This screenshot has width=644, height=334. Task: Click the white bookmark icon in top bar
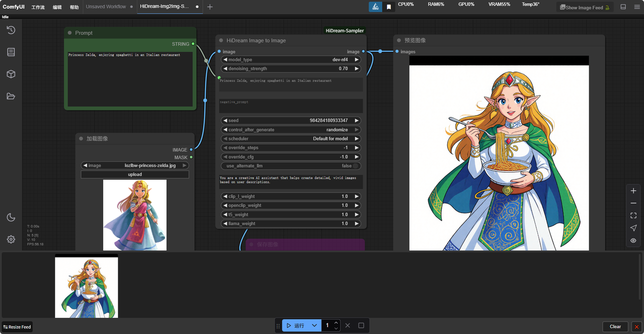389,7
